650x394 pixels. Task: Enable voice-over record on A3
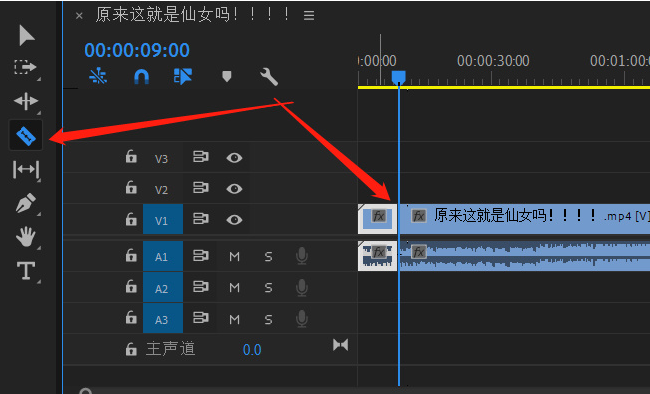point(302,319)
